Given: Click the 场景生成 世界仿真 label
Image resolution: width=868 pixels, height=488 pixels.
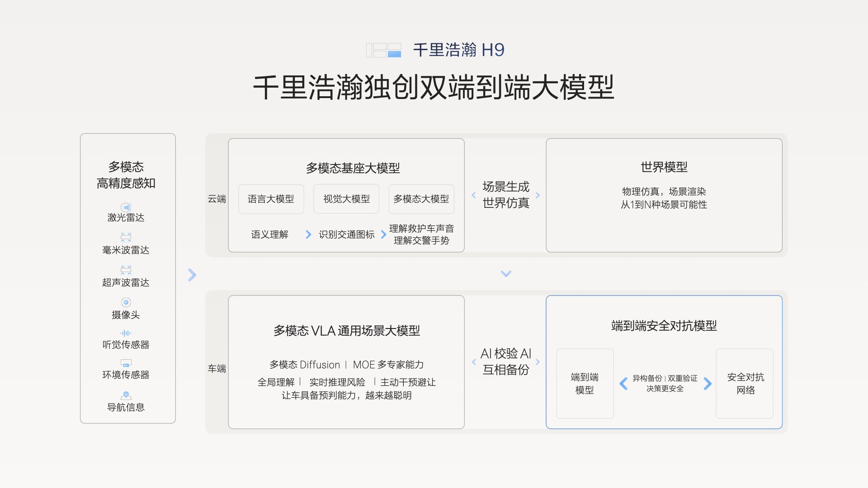Looking at the screenshot, I should tap(505, 195).
